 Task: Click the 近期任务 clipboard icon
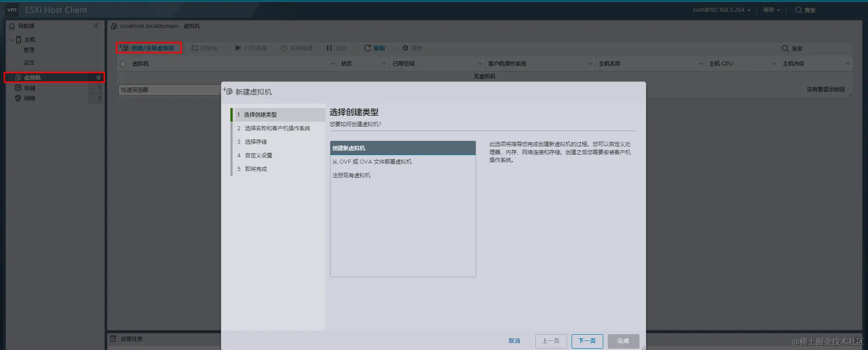pos(113,339)
